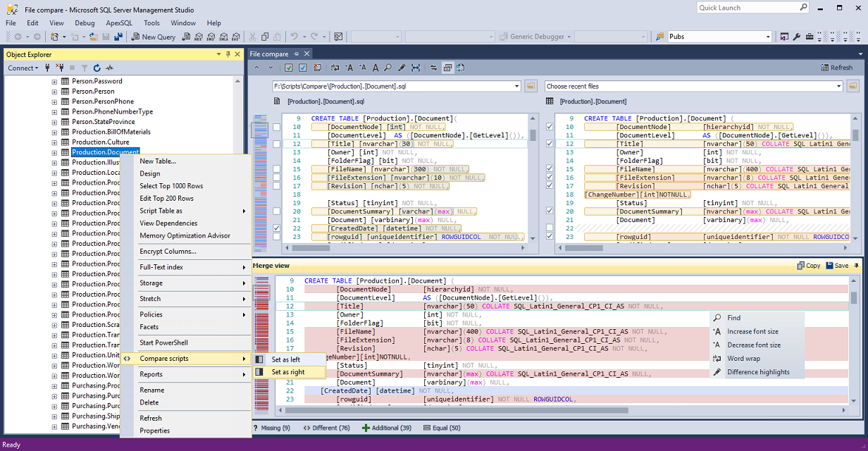
Task: Click the highlighter icon in File compare toolbar
Action: click(402, 68)
